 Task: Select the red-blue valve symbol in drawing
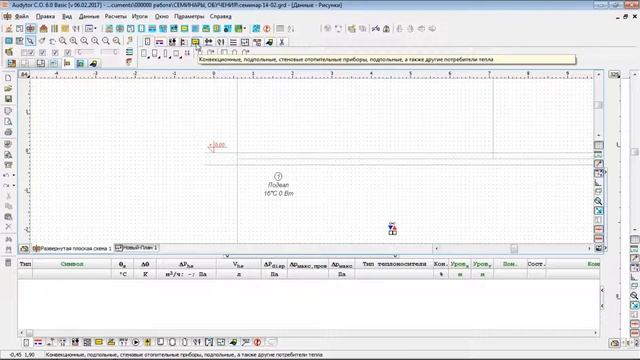(392, 229)
